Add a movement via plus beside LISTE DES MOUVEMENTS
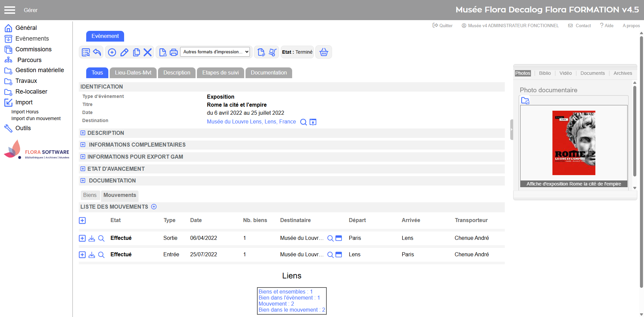This screenshot has height=317, width=644. [154, 207]
